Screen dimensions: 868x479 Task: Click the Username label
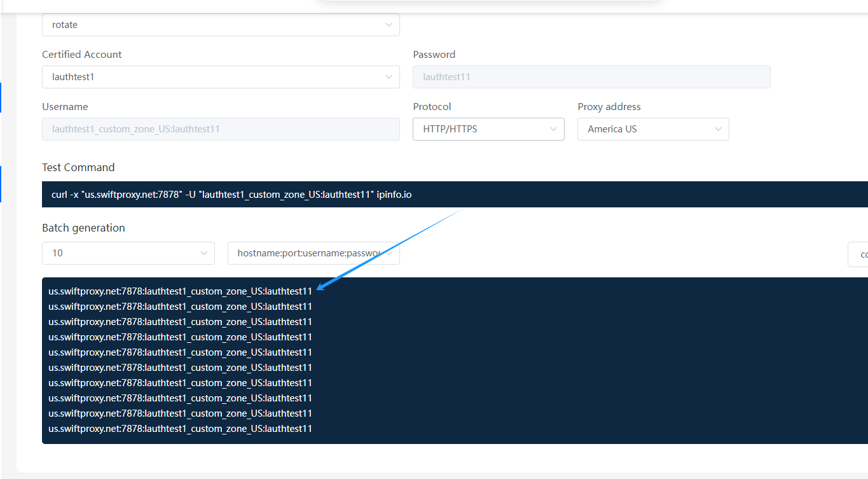click(65, 107)
